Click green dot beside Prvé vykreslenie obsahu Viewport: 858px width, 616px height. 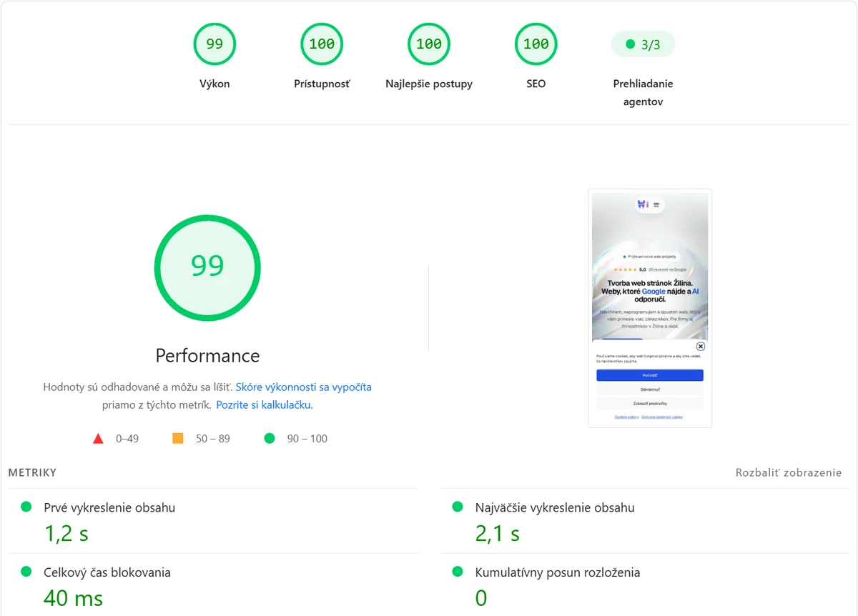coord(26,507)
